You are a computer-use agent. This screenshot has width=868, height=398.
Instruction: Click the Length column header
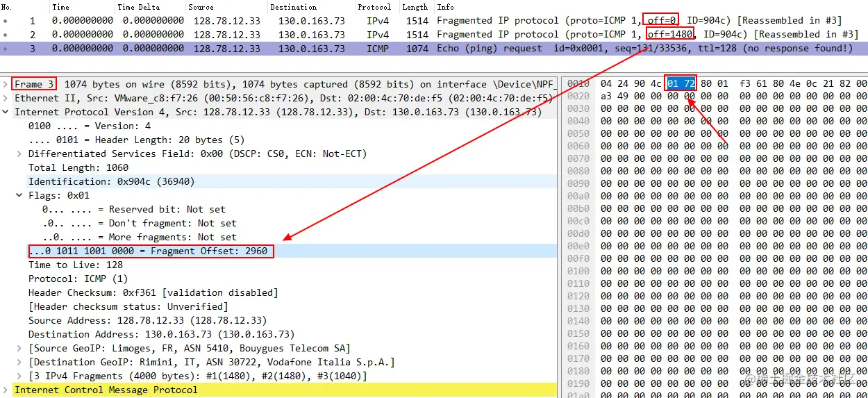(417, 6)
